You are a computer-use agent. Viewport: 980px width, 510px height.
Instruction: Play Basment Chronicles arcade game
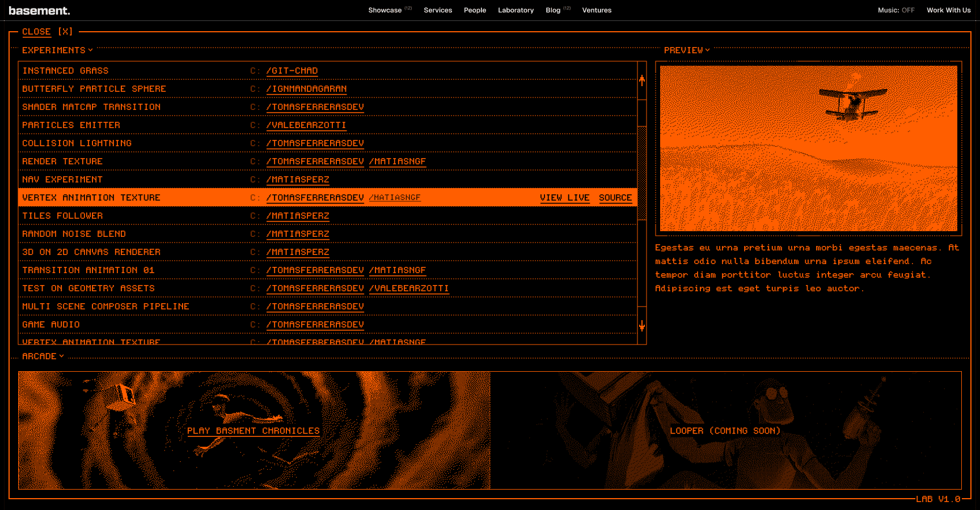[254, 431]
